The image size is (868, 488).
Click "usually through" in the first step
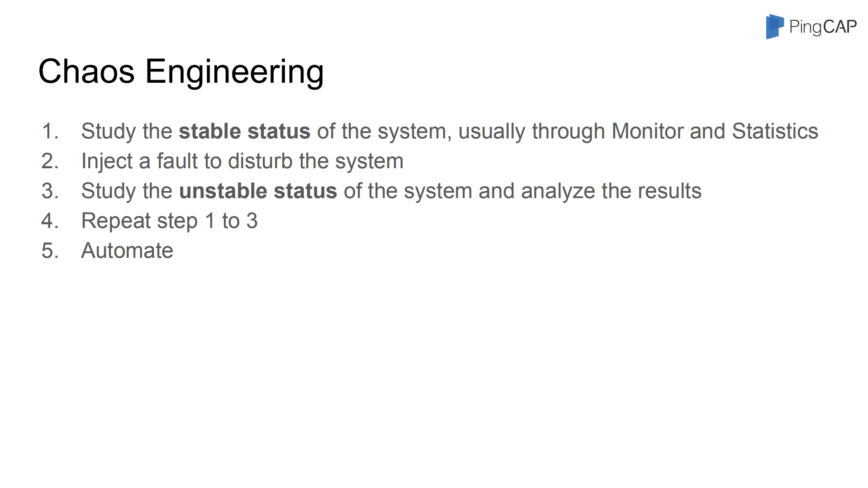coord(531,131)
